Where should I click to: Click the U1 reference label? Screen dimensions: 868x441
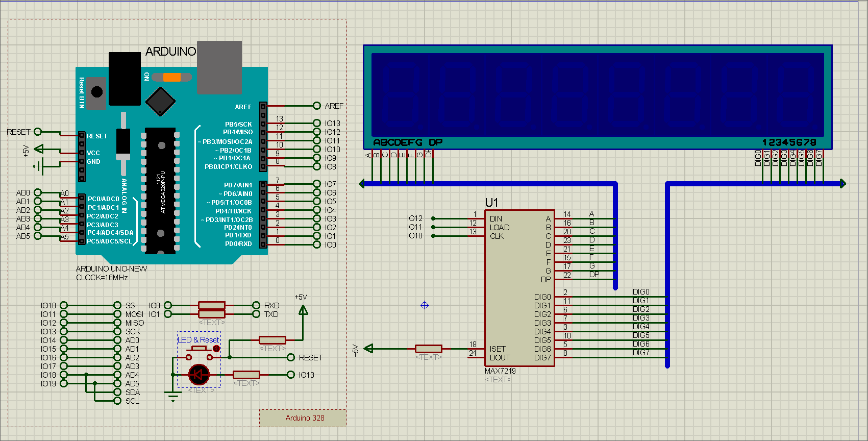click(x=491, y=203)
